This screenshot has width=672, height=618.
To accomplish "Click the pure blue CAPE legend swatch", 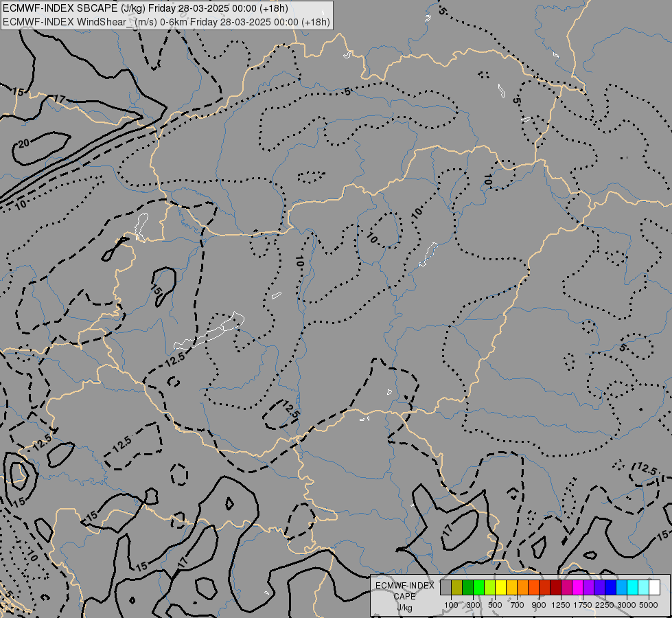I will coord(611,588).
